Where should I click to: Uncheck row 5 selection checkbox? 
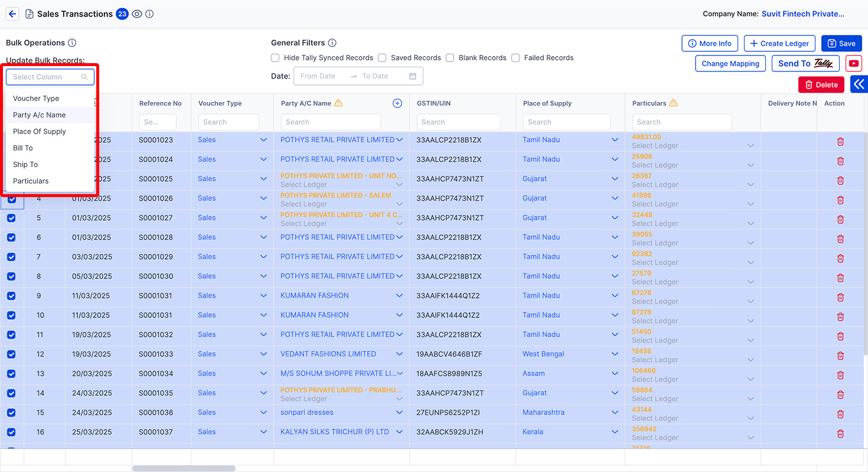(11, 218)
